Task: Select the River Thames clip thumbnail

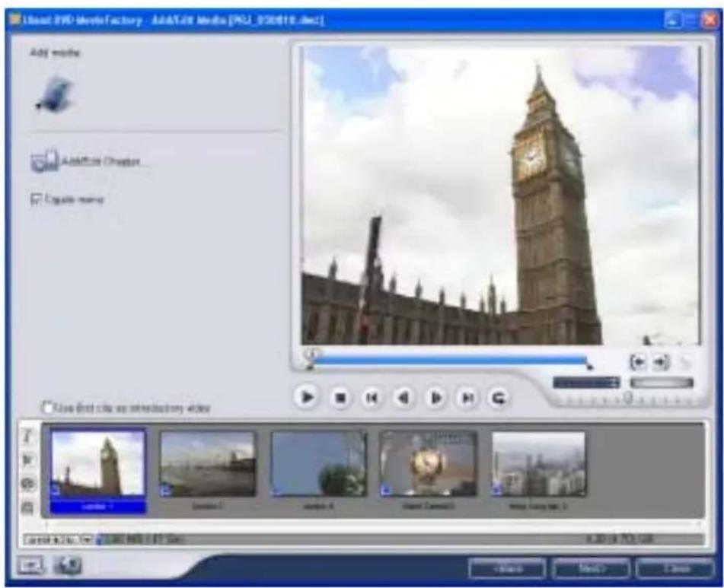Action: pos(208,464)
